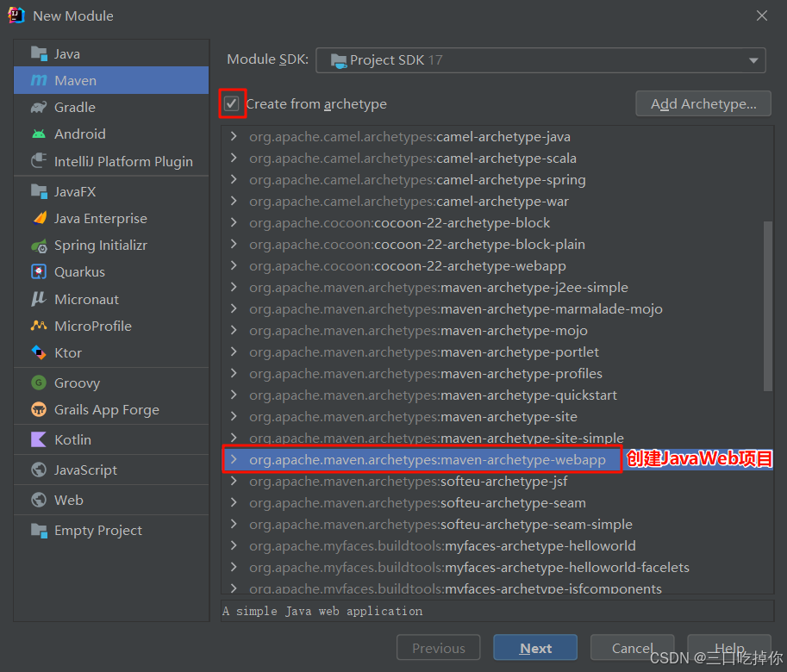Toggle the Create from archetype checkbox
The image size is (787, 672).
pos(231,103)
